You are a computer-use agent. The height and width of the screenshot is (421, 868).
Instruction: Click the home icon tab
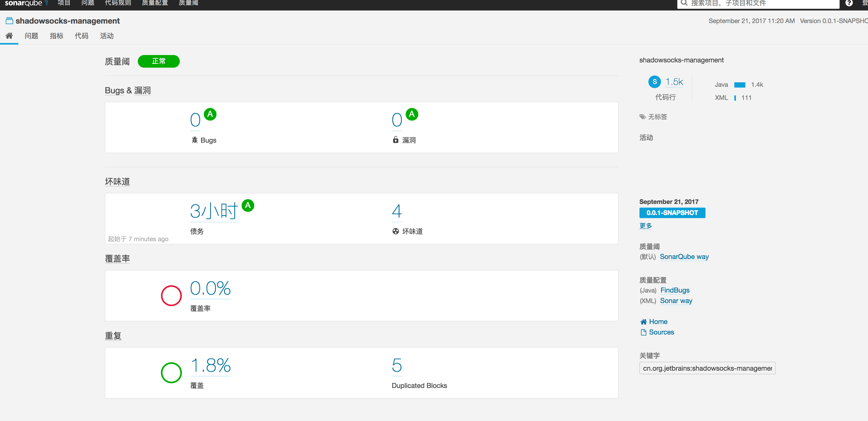point(9,36)
